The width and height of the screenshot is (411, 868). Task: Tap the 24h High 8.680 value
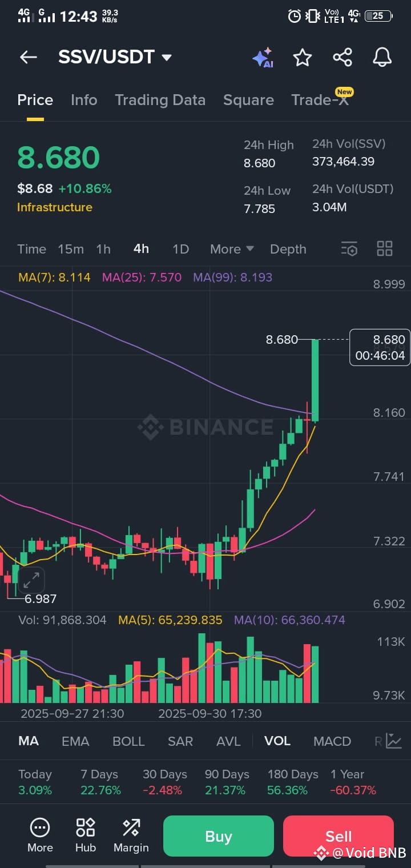point(260,163)
